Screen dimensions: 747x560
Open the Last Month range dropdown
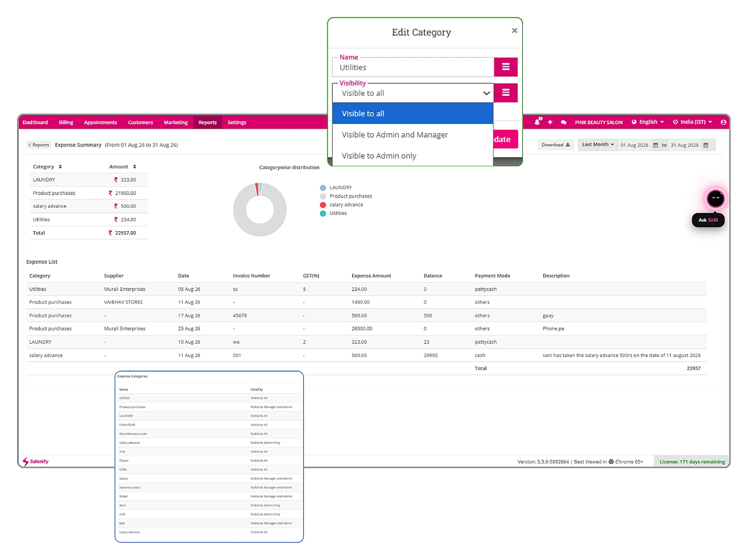click(x=598, y=145)
